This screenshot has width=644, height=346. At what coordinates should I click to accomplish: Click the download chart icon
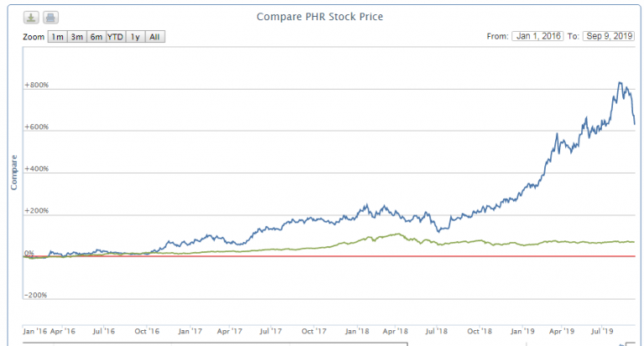coord(31,18)
